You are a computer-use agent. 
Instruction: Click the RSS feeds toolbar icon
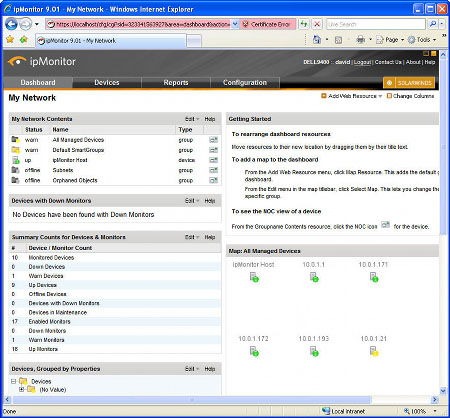click(x=338, y=40)
